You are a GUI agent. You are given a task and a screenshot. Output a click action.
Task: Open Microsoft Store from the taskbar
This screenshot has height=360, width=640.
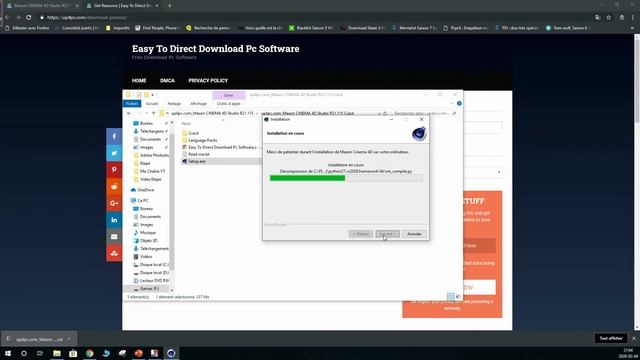click(x=73, y=353)
